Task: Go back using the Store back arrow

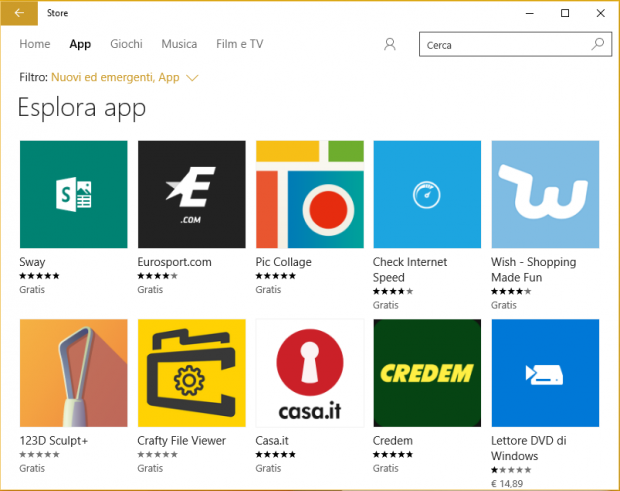Action: click(19, 13)
